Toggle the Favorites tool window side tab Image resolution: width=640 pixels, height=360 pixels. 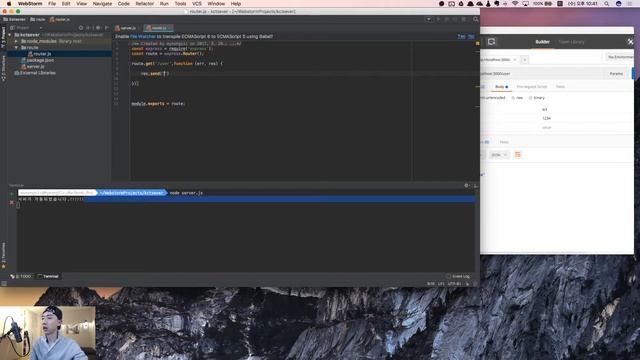pyautogui.click(x=3, y=255)
